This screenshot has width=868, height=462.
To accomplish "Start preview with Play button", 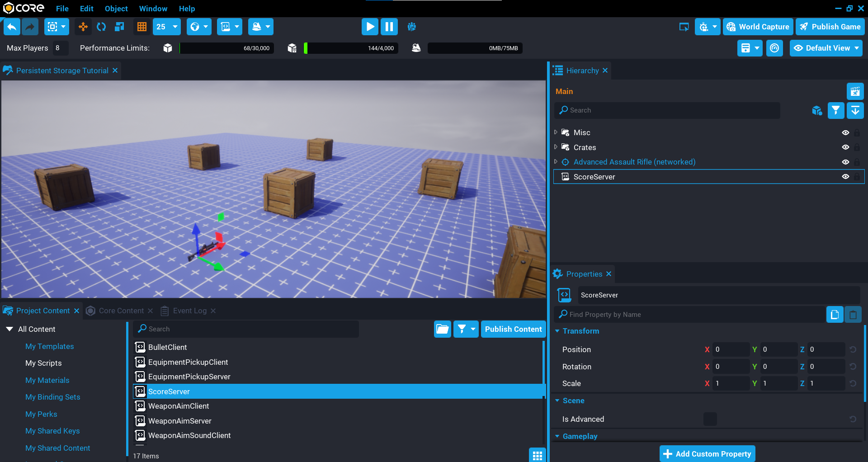I will 370,27.
